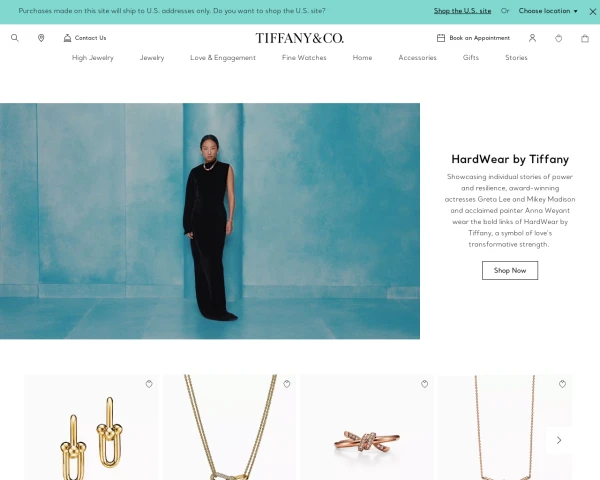Click the Contact Us bell icon
600x480 pixels.
[x=67, y=38]
